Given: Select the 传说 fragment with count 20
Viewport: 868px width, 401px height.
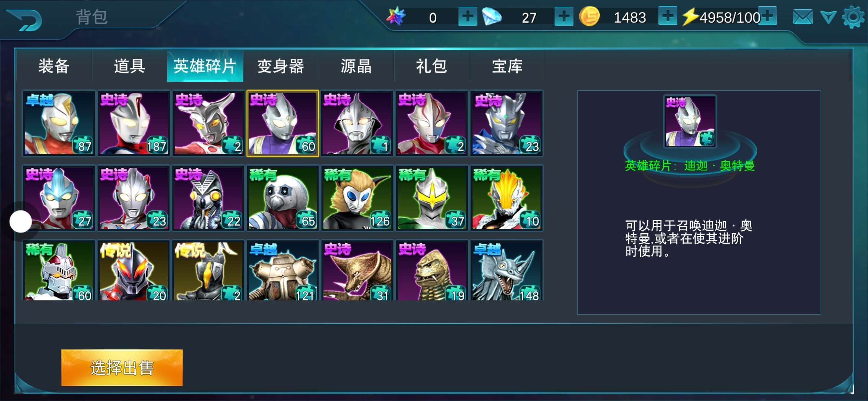Looking at the screenshot, I should (x=134, y=271).
